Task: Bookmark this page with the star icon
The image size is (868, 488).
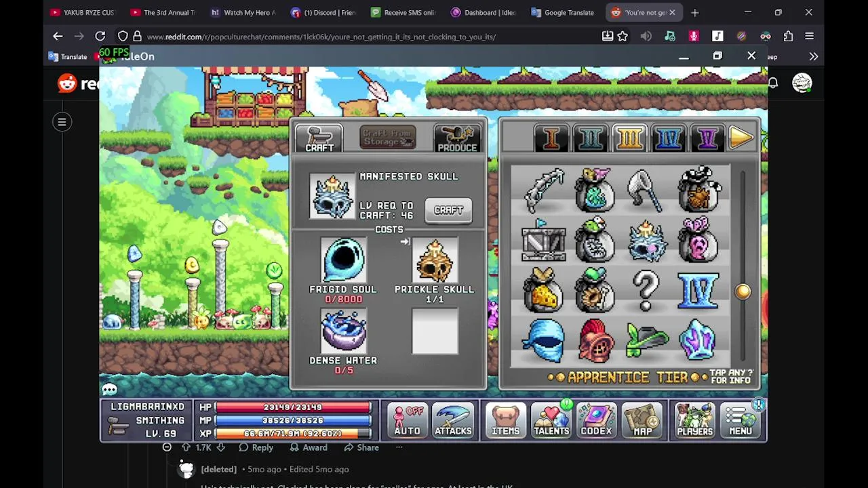Action: tap(623, 36)
